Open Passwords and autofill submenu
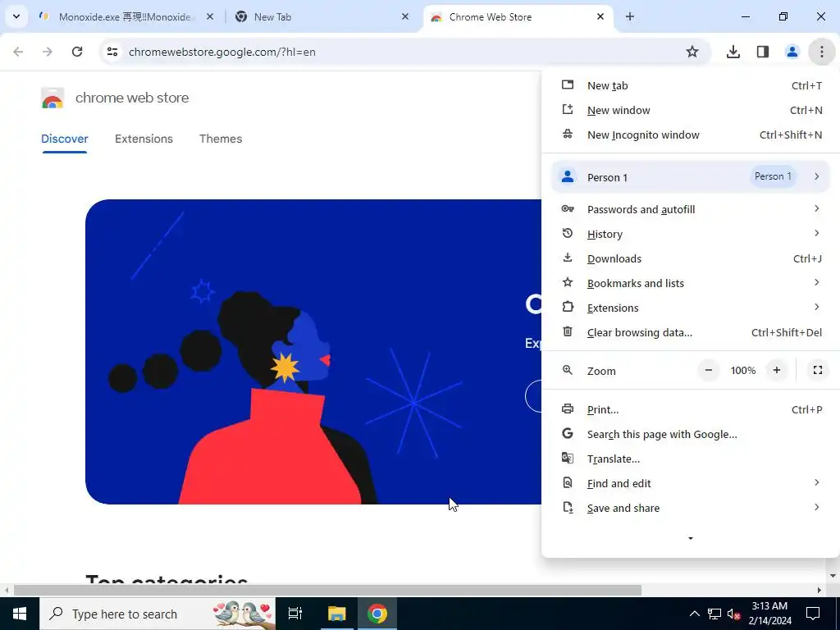 coord(691,209)
